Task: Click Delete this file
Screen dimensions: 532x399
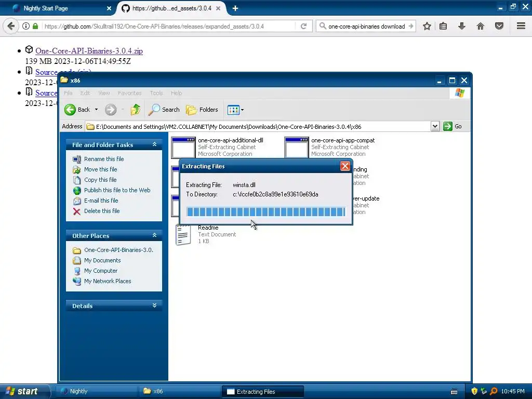Action: coord(102,211)
